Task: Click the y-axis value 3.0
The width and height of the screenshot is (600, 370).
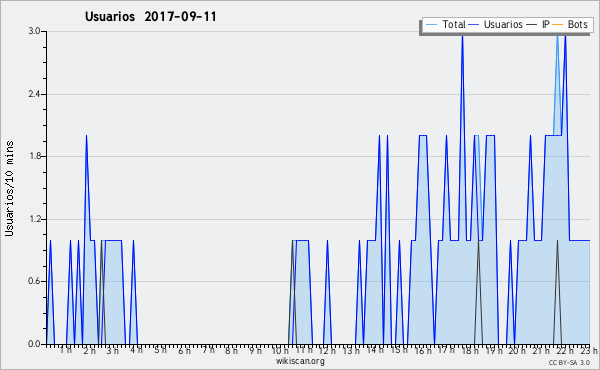Action: pos(34,31)
